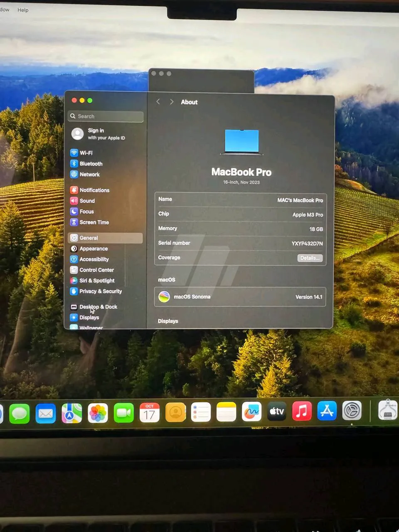Open Messages from the Dock
Image resolution: width=399 pixels, height=532 pixels.
click(x=20, y=414)
